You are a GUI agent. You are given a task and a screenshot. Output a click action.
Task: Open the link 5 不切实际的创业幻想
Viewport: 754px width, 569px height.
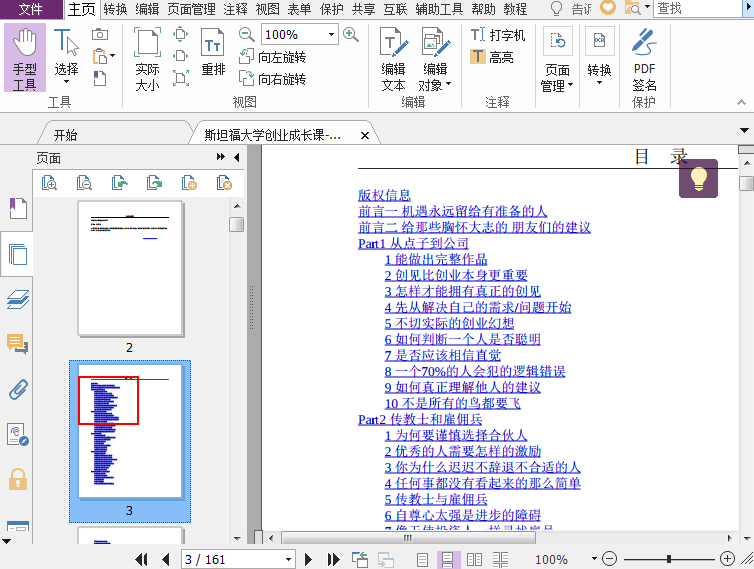(x=449, y=323)
